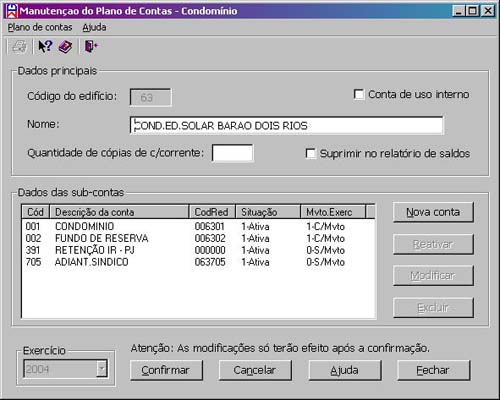Enable Suprimir no relatório de saldos
This screenshot has height=400, width=500.
[x=311, y=153]
